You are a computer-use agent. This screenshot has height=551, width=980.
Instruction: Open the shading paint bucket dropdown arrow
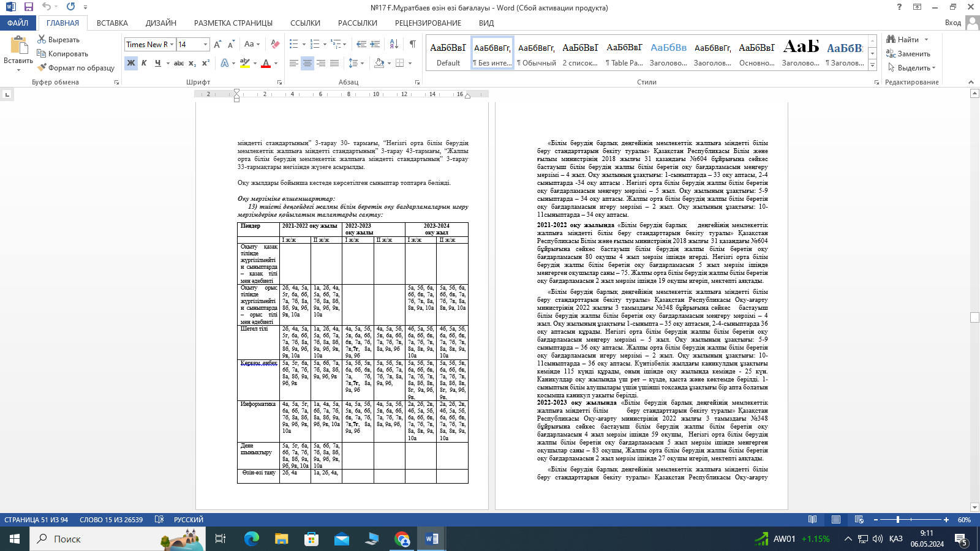click(389, 63)
